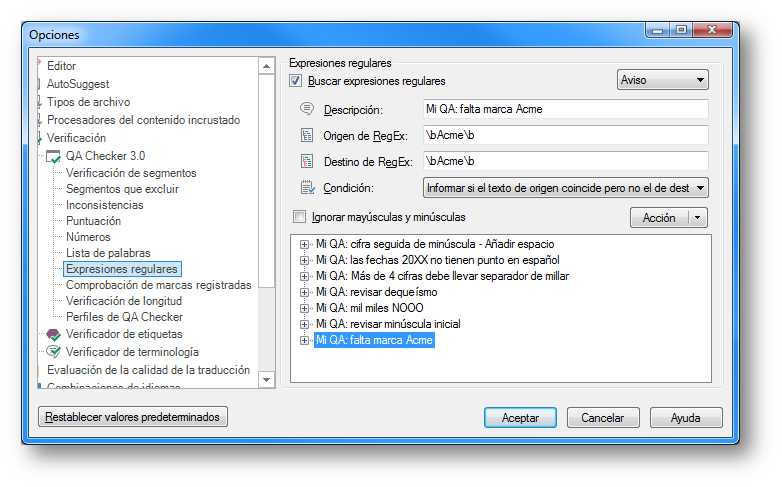This screenshot has height=487, width=782.
Task: Click the Acción button
Action: coord(659,218)
